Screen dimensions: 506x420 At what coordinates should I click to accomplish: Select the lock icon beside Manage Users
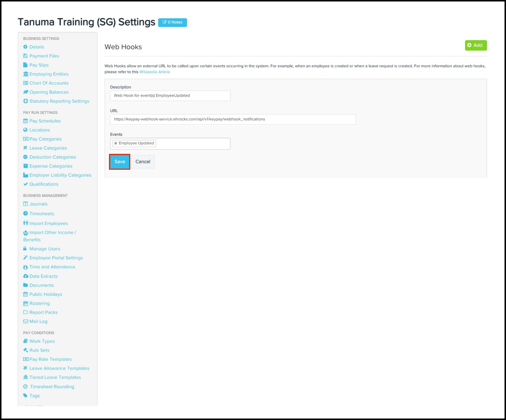pyautogui.click(x=26, y=249)
